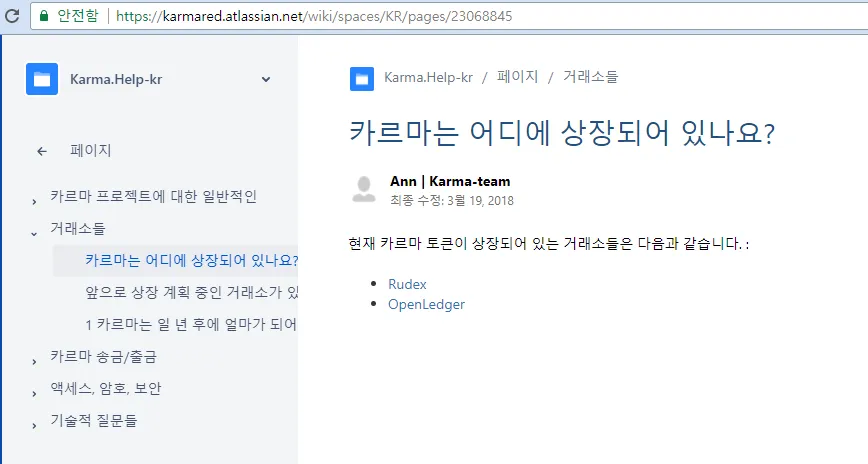Select the browser address bar URL
The image size is (868, 464).
[x=314, y=16]
